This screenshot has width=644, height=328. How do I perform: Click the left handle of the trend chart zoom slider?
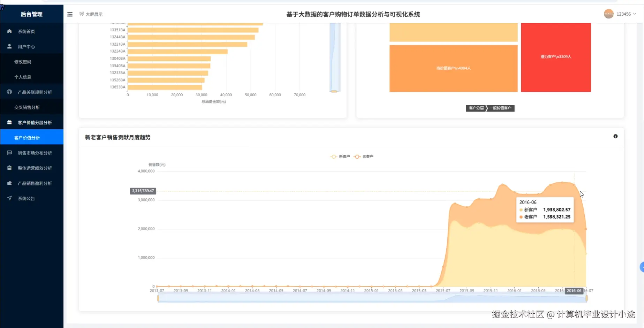click(158, 298)
